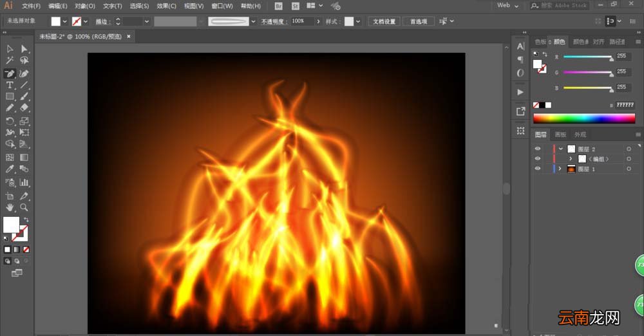Pick the Eyedropper tool

[10, 169]
